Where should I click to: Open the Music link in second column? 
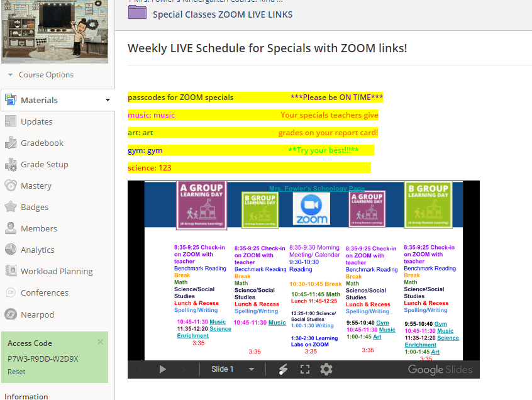click(277, 323)
